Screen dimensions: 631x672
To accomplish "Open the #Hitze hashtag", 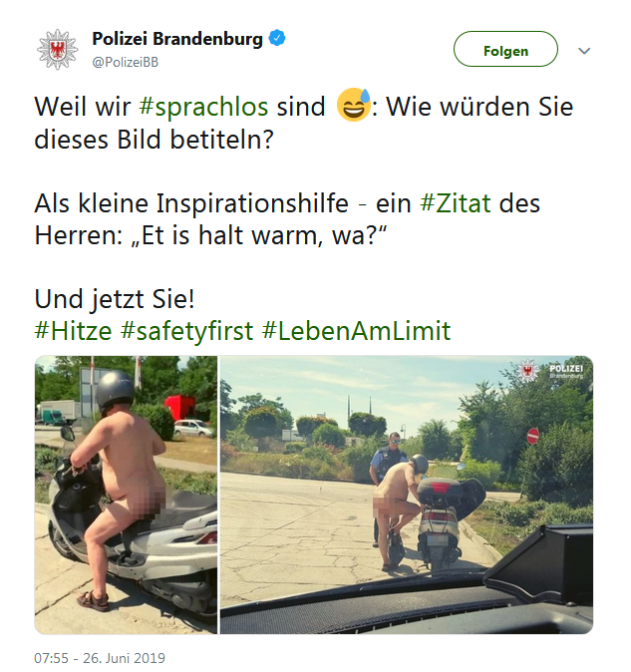I will pyautogui.click(x=73, y=331).
